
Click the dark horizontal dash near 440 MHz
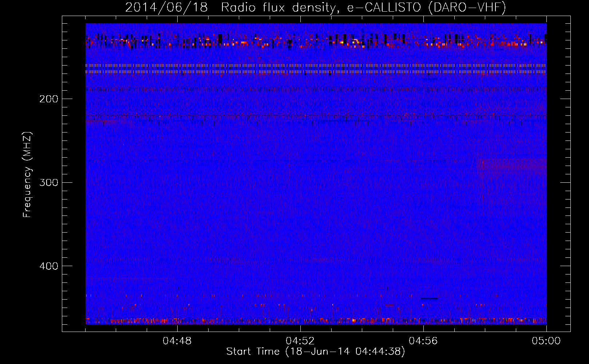coord(429,298)
